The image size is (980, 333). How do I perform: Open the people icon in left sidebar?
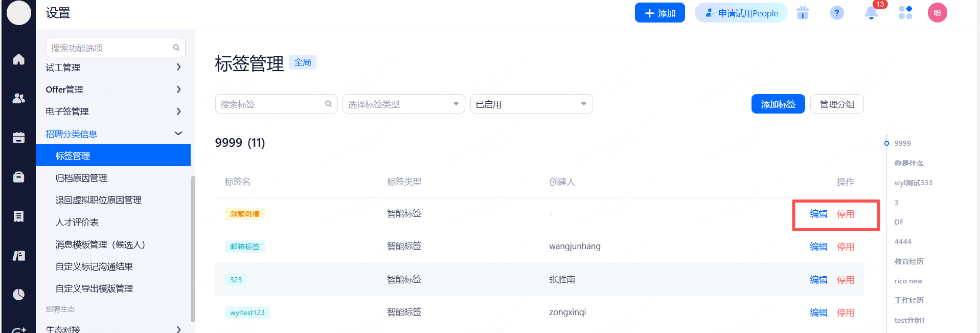[x=18, y=98]
